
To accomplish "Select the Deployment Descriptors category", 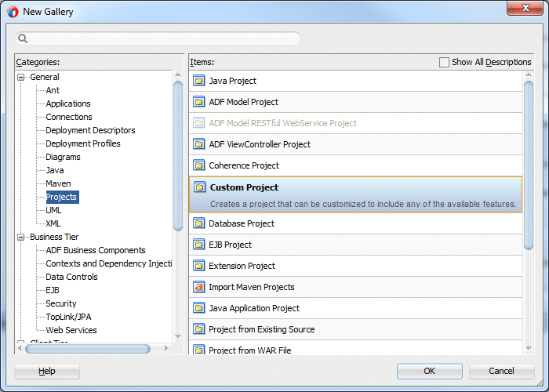I will 90,130.
